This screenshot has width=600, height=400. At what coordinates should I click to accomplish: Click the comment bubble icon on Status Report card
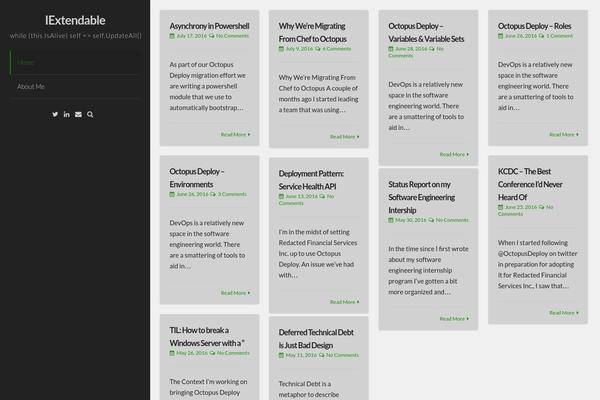coord(431,220)
